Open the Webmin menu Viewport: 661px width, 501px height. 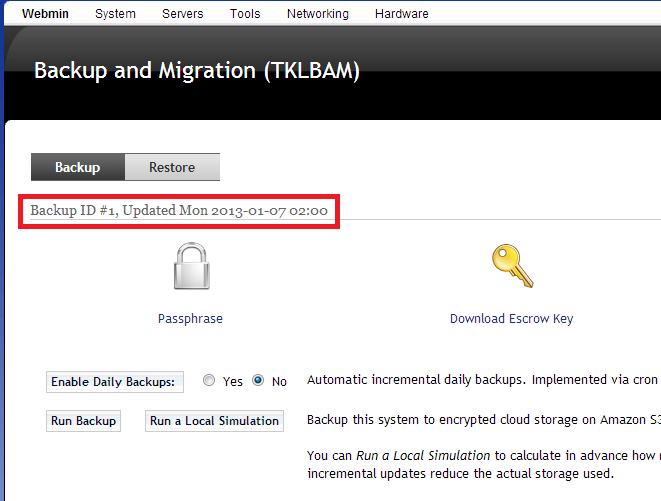click(x=45, y=14)
